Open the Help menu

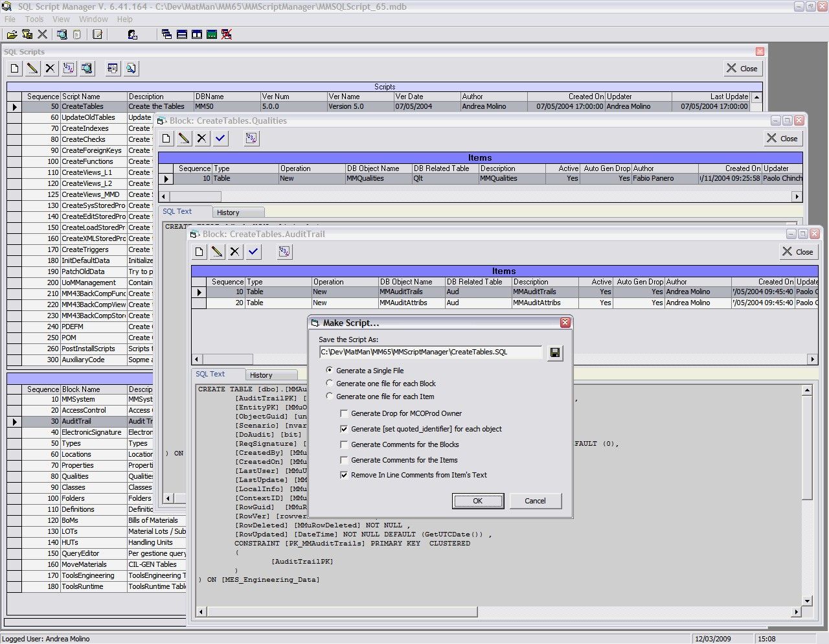[x=124, y=19]
